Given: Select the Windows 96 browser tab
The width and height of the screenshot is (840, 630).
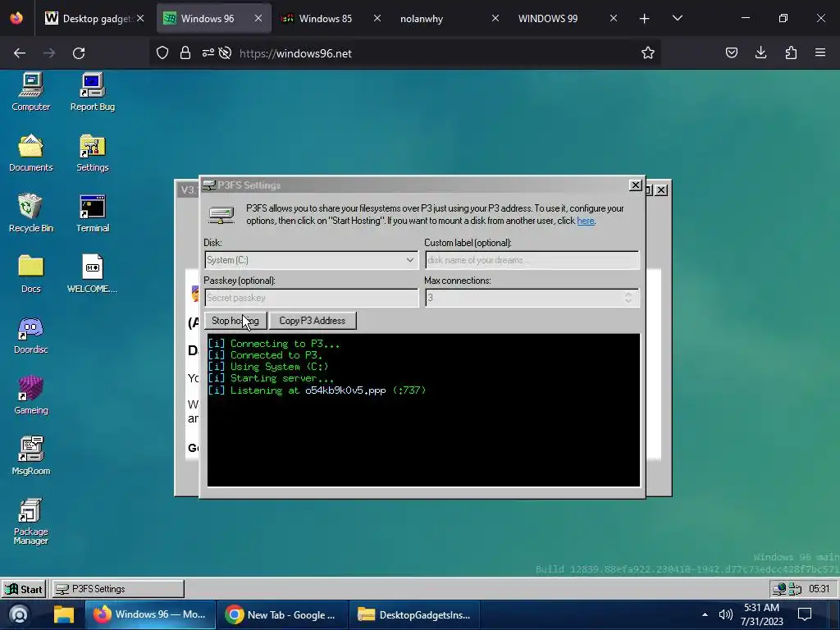Looking at the screenshot, I should (213, 18).
